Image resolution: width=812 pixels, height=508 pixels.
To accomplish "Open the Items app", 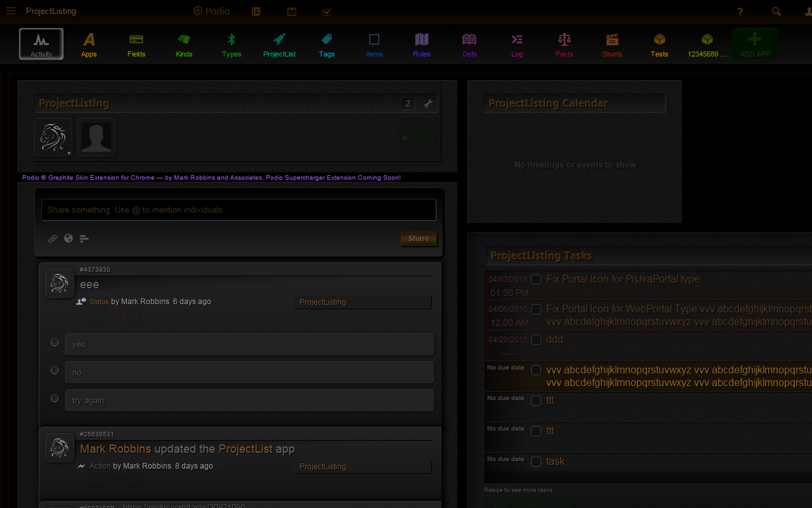I will pos(374,44).
